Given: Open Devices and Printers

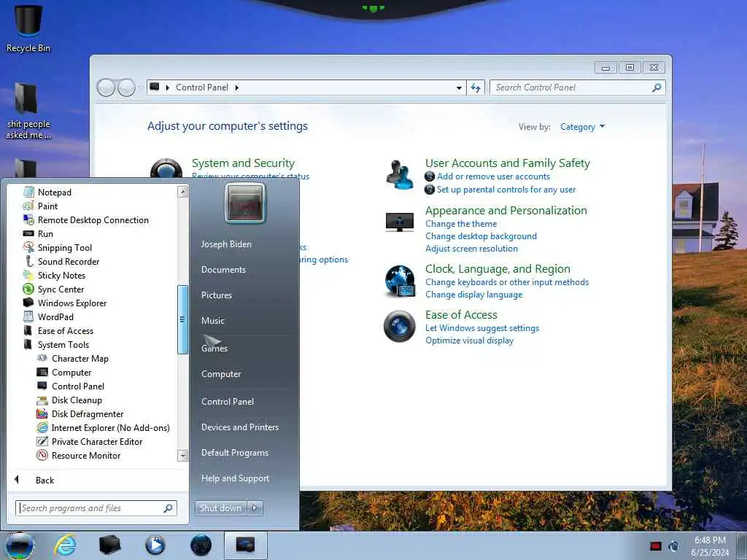Looking at the screenshot, I should [239, 427].
